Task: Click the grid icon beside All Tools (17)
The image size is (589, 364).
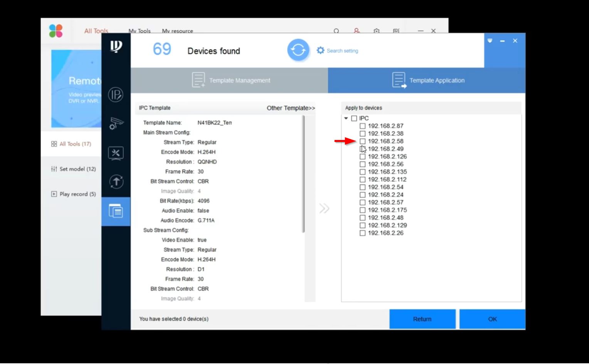Action: (x=54, y=144)
